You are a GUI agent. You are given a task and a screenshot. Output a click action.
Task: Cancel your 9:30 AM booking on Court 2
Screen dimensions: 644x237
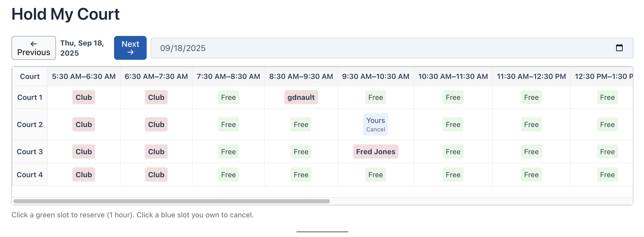point(375,129)
